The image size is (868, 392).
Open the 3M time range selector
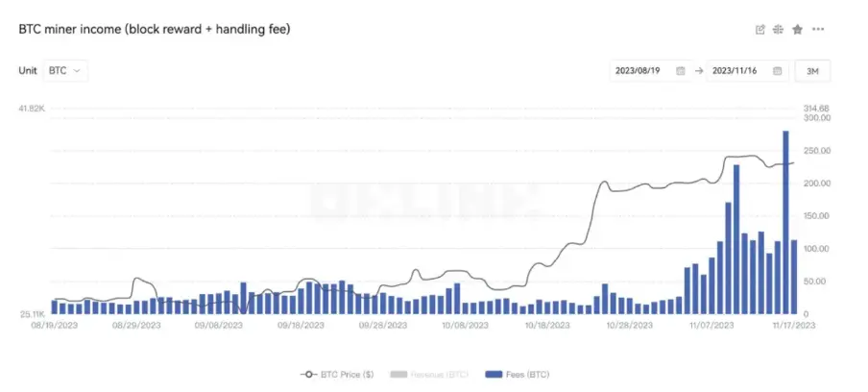coord(812,71)
